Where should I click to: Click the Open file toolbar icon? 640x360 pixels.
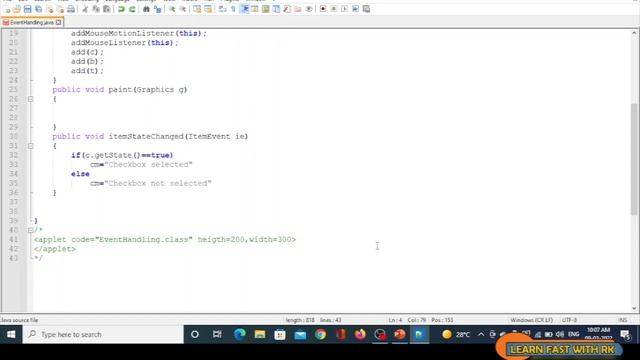[x=17, y=9]
